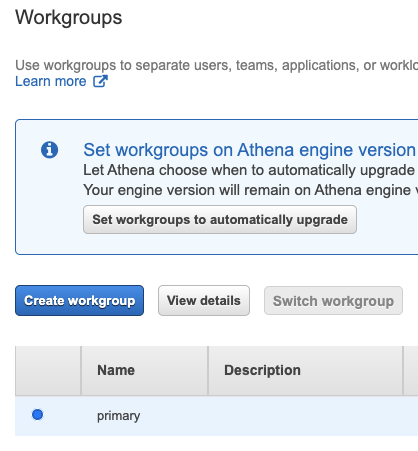This screenshot has height=451, width=418.
Task: Click the Set workgroups on Athena engine heading
Action: (x=250, y=150)
